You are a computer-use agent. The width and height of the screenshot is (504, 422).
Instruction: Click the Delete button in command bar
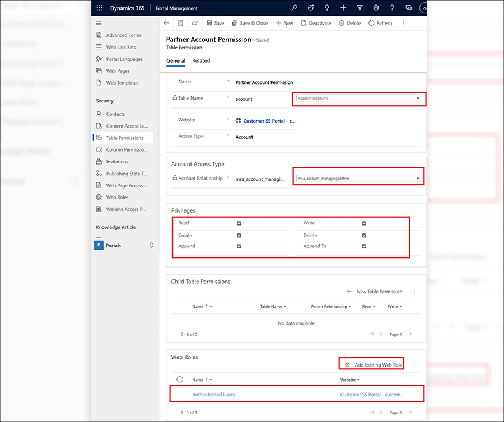350,23
